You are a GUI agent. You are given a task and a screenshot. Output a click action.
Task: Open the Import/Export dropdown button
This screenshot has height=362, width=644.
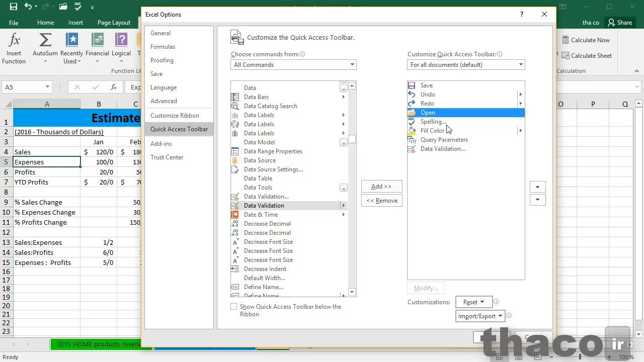[x=480, y=316]
